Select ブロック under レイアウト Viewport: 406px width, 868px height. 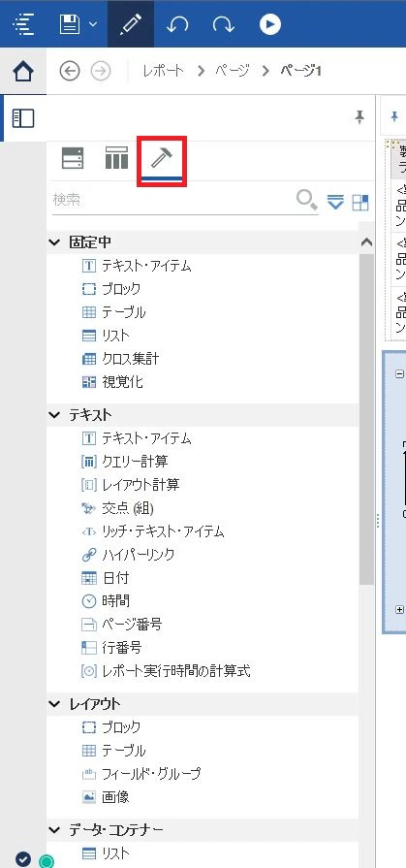click(111, 727)
